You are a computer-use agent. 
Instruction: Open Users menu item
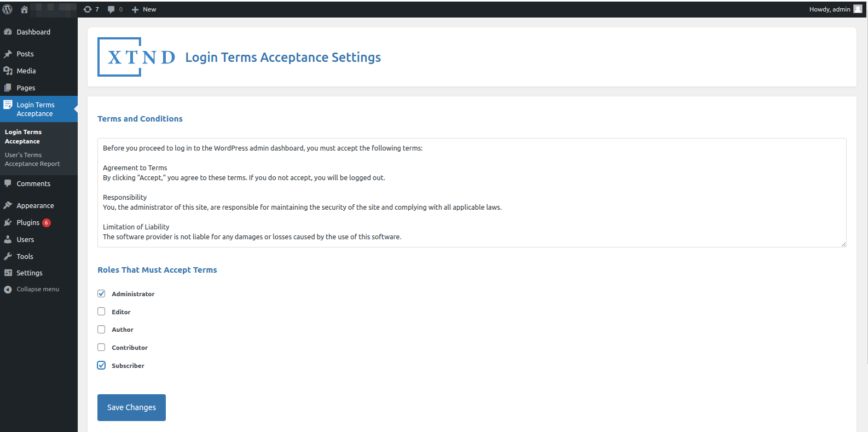(x=39, y=239)
